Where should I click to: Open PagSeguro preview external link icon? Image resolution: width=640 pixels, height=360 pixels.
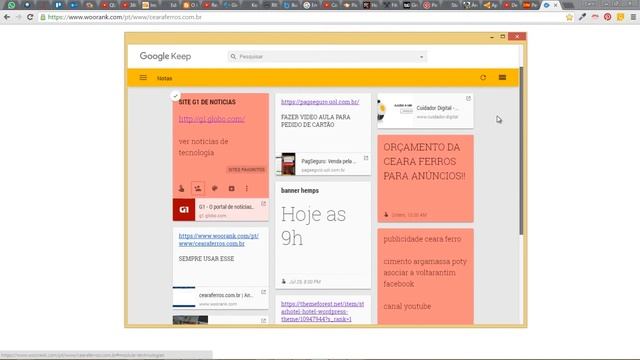[x=366, y=158]
